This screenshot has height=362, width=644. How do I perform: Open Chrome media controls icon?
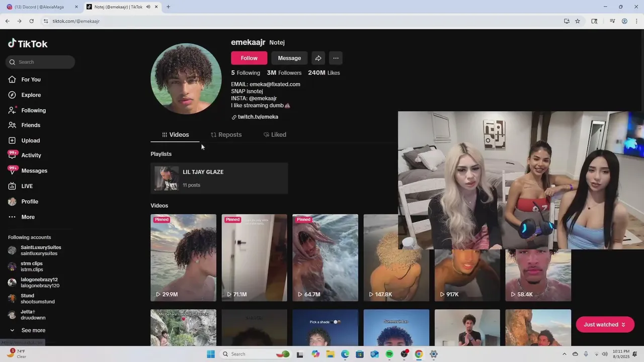tap(612, 21)
